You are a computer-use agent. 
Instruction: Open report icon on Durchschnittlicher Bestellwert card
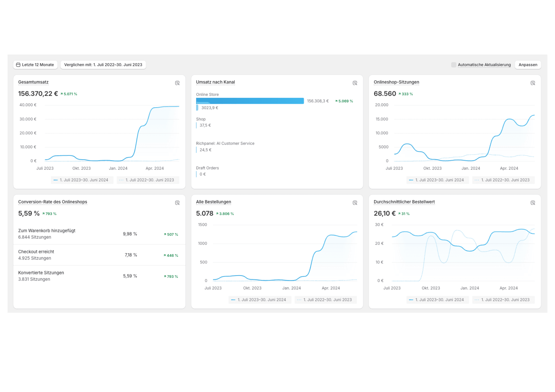tap(533, 203)
